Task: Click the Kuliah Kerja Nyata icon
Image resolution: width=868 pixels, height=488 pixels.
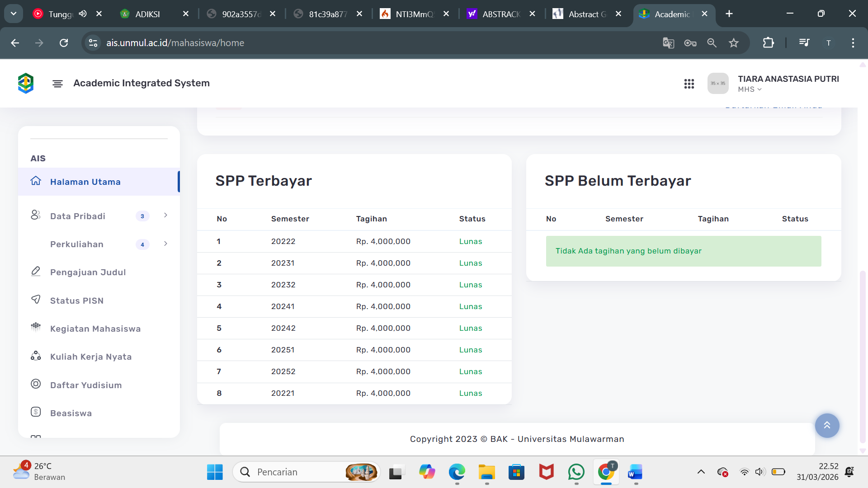Action: pos(36,356)
